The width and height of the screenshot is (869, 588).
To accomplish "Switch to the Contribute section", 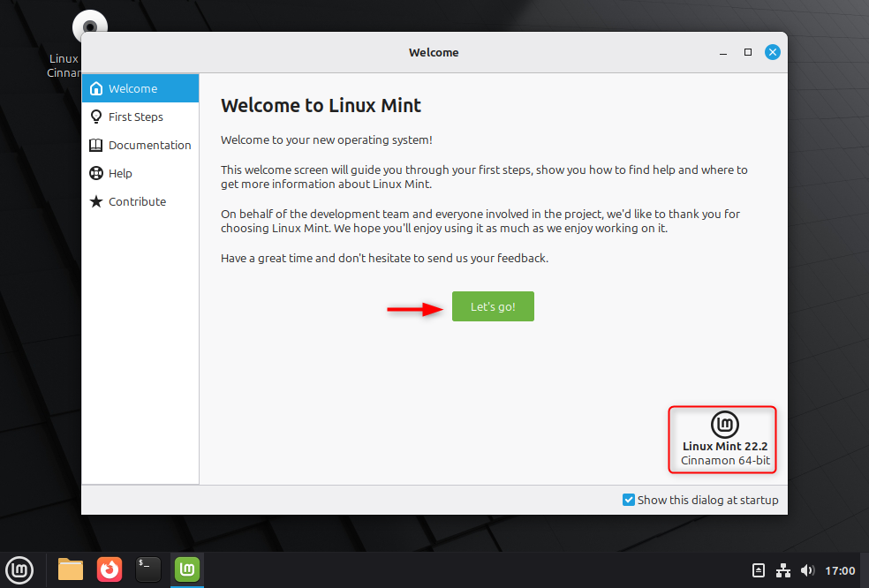I will tap(138, 201).
